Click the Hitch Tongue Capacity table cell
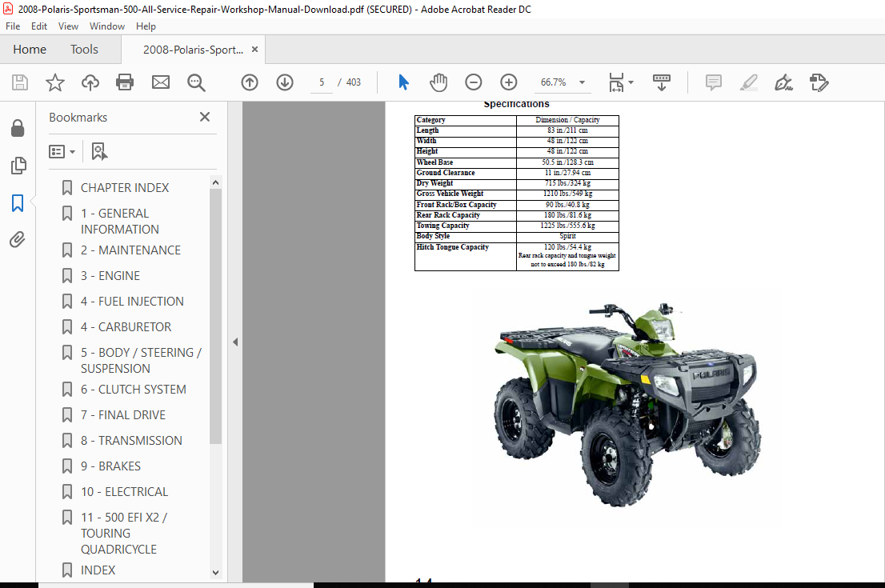Viewport: 885px width, 588px height. pos(466,257)
